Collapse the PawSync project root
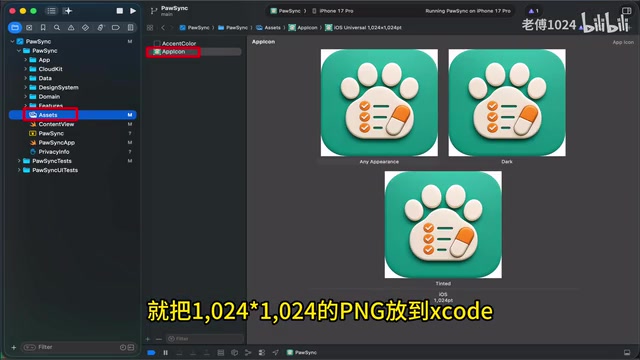 [x=12, y=42]
